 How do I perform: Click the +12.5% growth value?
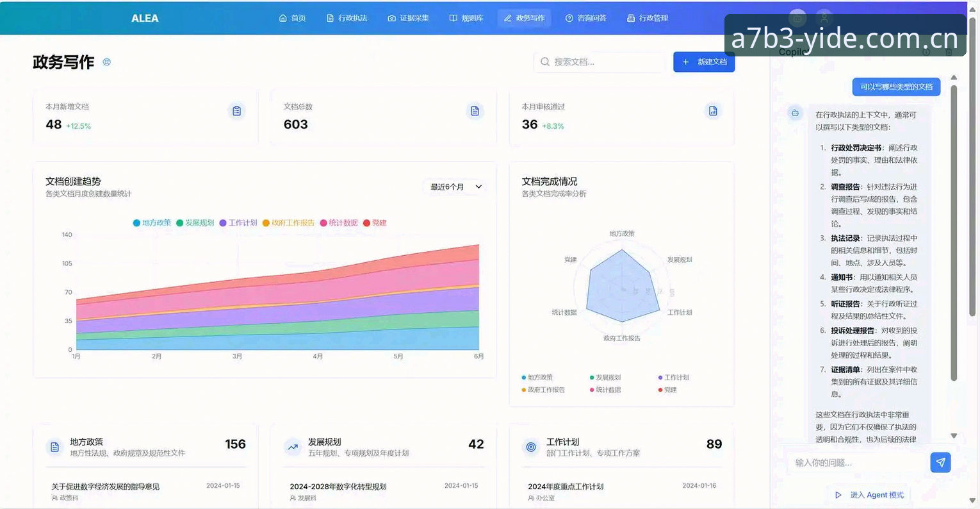pyautogui.click(x=79, y=126)
